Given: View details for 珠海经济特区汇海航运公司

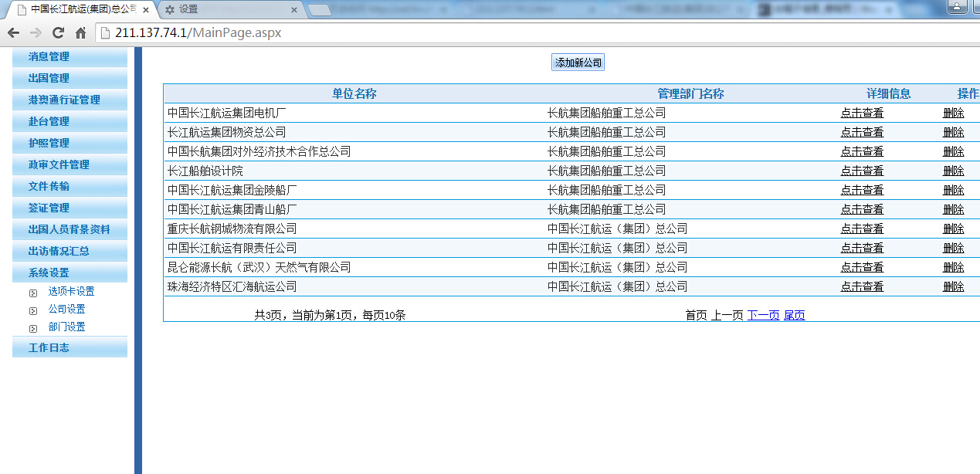Looking at the screenshot, I should [x=862, y=286].
